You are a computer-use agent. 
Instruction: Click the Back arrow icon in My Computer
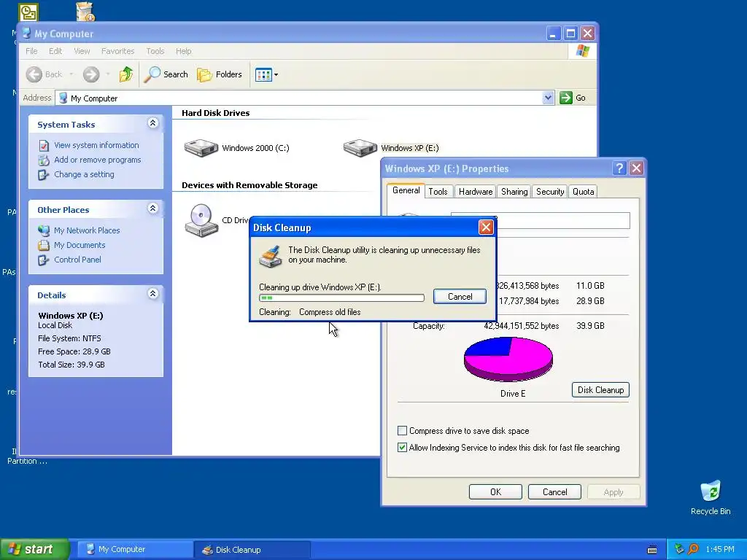(x=34, y=74)
